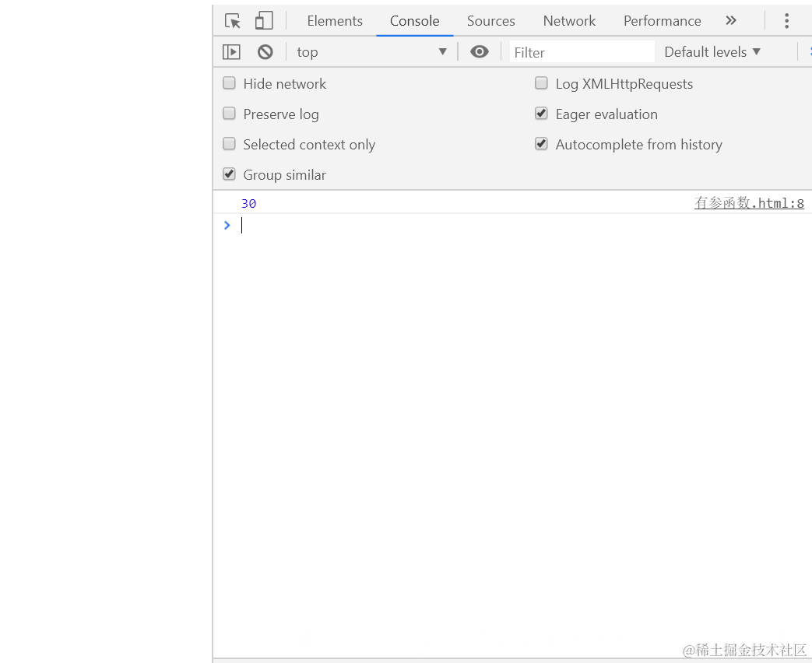Switch to the Elements tab
Screen dimensions: 812x663
[335, 21]
